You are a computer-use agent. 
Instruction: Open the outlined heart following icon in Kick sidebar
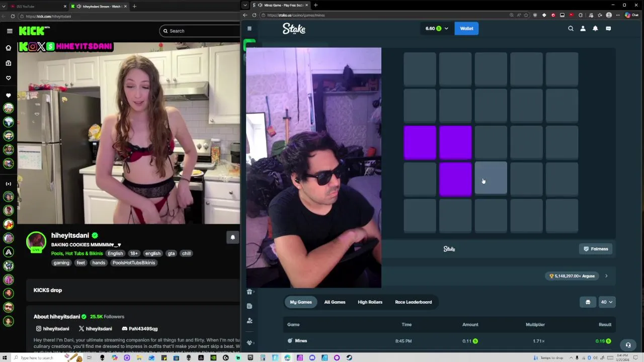click(x=8, y=78)
